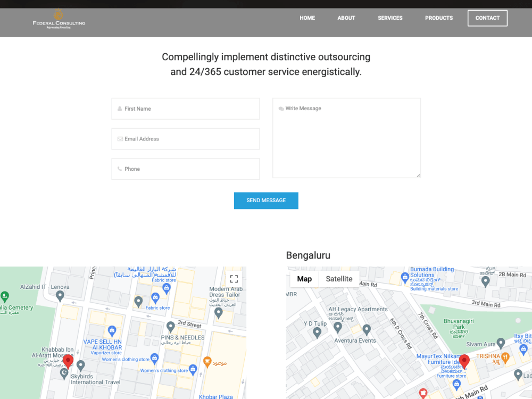Screen dimensions: 532x399
Task: Open the PRODUCTS menu
Action: 439,18
